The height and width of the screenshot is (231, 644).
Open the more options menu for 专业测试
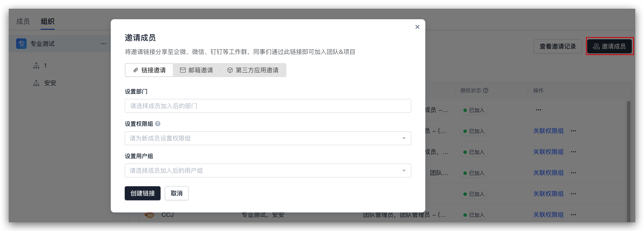(x=104, y=43)
